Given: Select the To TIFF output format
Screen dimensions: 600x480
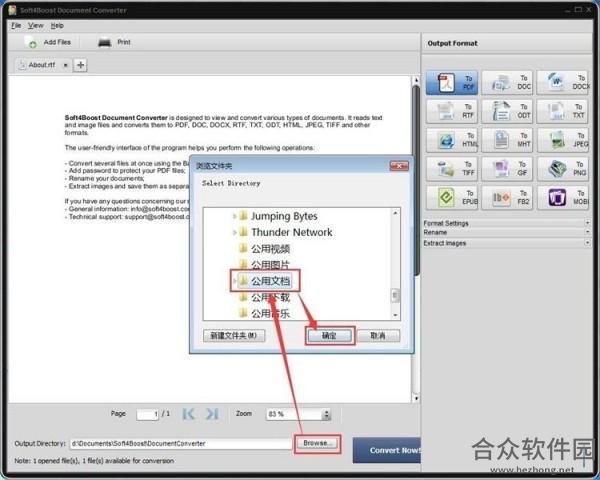Looking at the screenshot, I should point(452,168).
